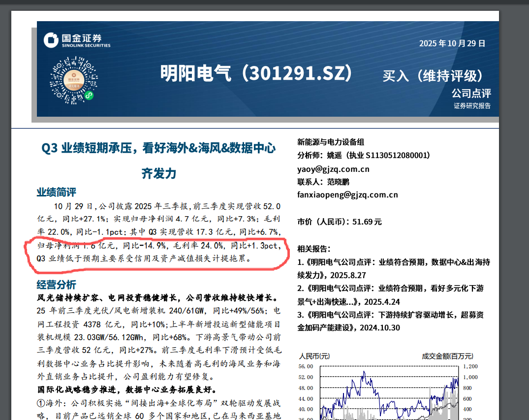
Task: Select the bold line starting 风光储持续扩容
Action: 158,298
